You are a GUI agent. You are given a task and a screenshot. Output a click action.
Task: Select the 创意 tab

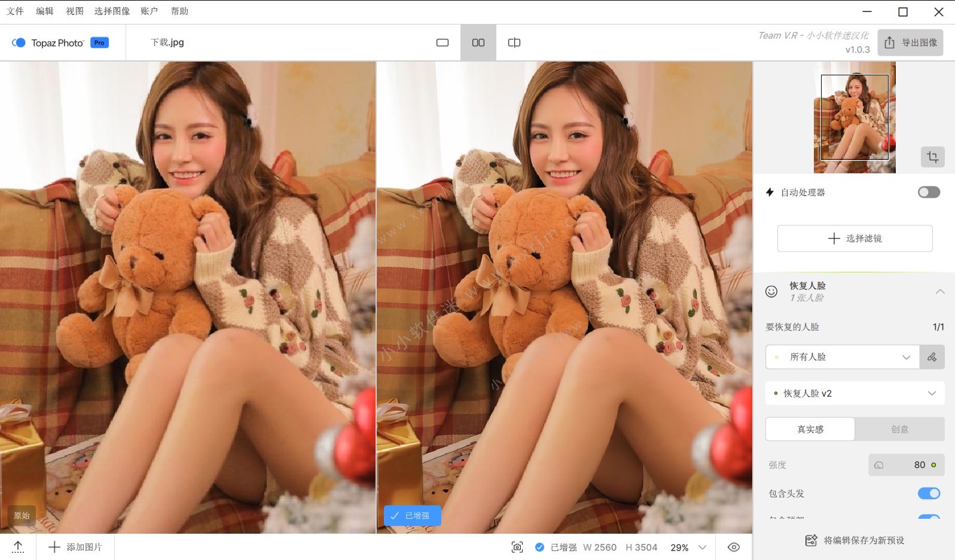click(x=900, y=429)
